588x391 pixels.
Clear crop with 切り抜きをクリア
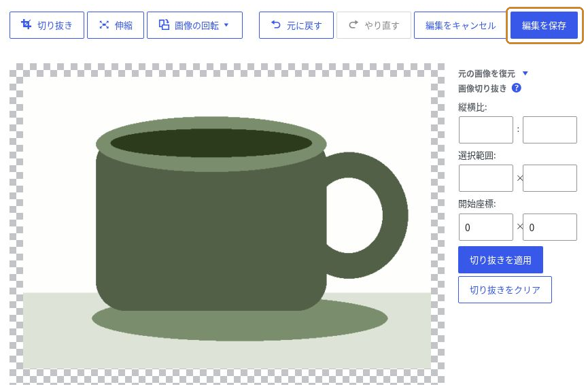(505, 290)
